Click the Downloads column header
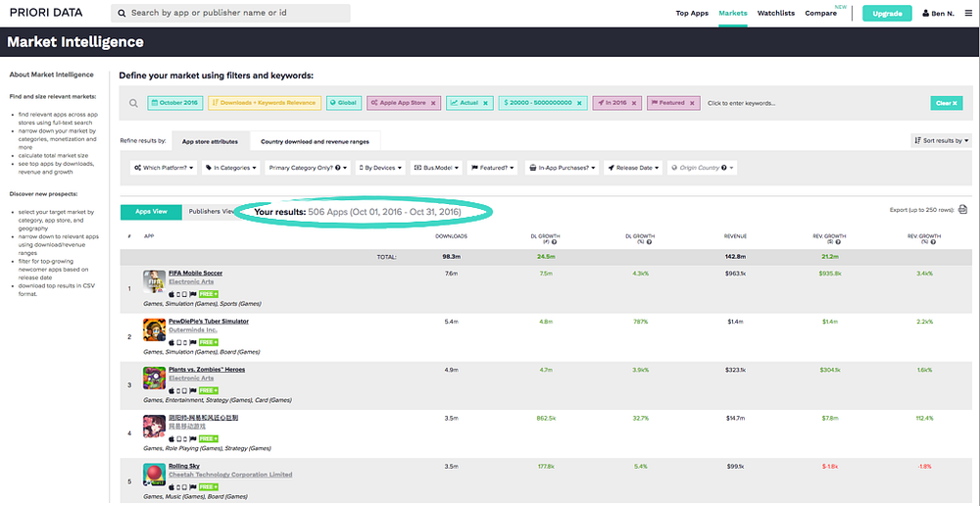 point(451,235)
